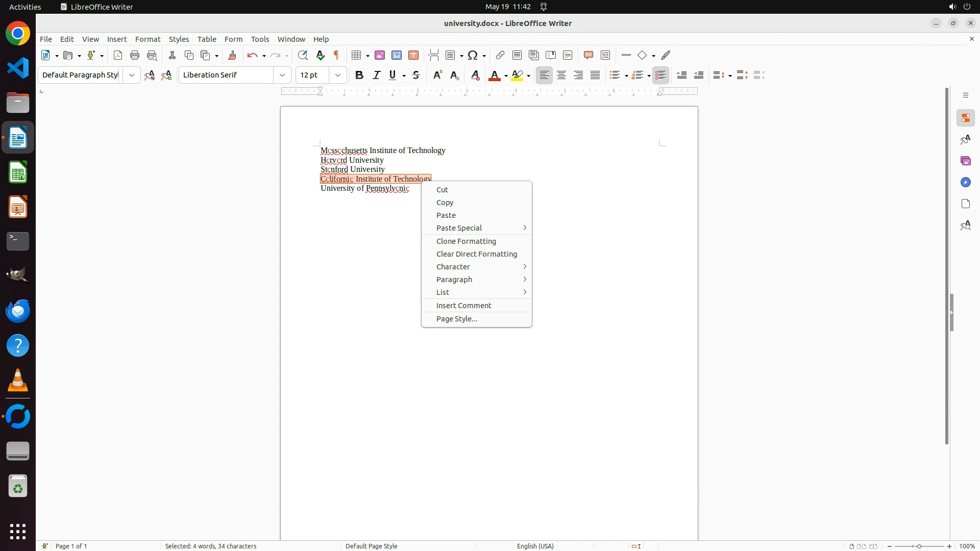Screen dimensions: 980x551
Task: Click the Strikethrough formatting icon
Action: point(416,75)
